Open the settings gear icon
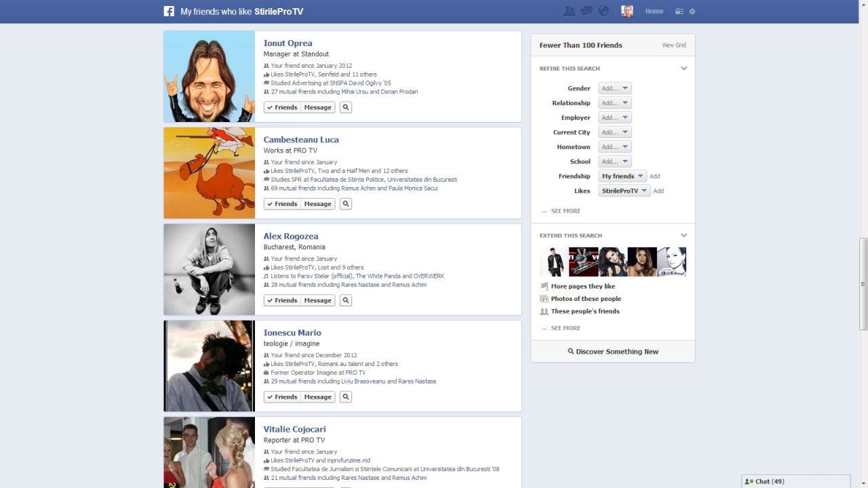 [692, 12]
